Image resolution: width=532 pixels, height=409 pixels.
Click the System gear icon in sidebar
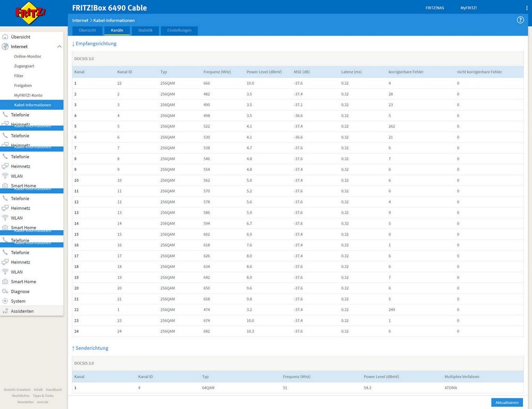coord(5,301)
